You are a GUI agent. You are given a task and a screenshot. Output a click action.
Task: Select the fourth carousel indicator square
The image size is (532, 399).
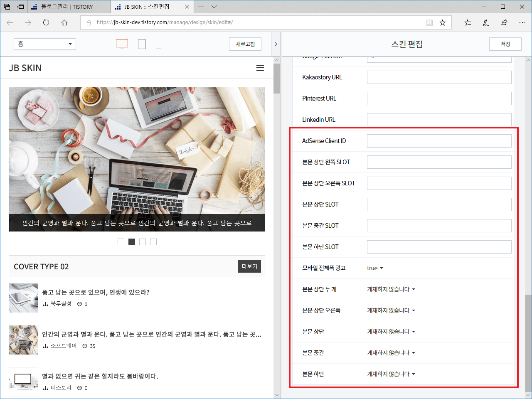(x=153, y=242)
